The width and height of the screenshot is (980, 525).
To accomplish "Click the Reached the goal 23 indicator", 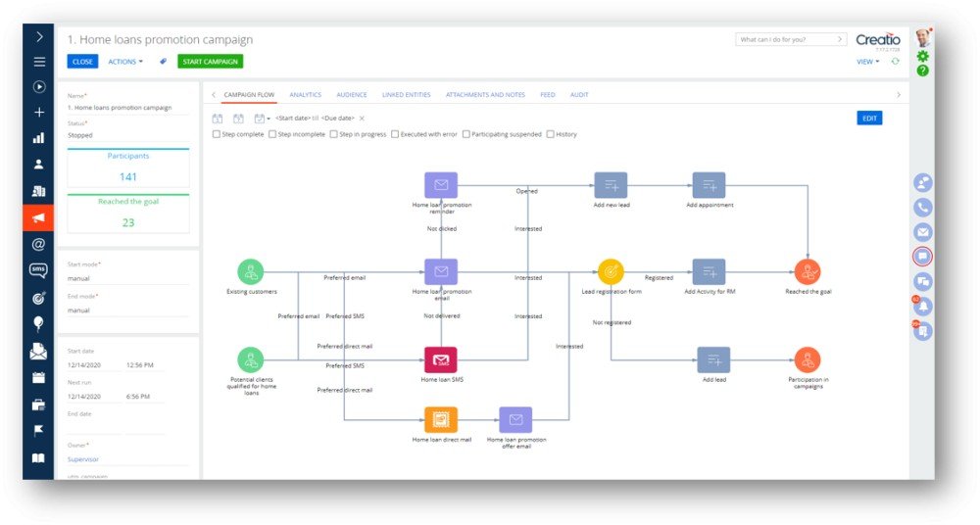I will 128,214.
